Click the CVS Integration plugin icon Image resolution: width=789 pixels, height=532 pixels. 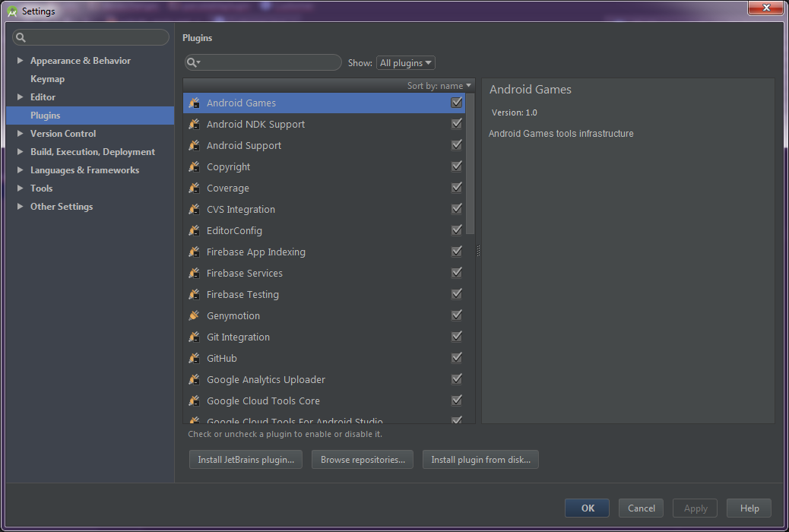coord(195,209)
